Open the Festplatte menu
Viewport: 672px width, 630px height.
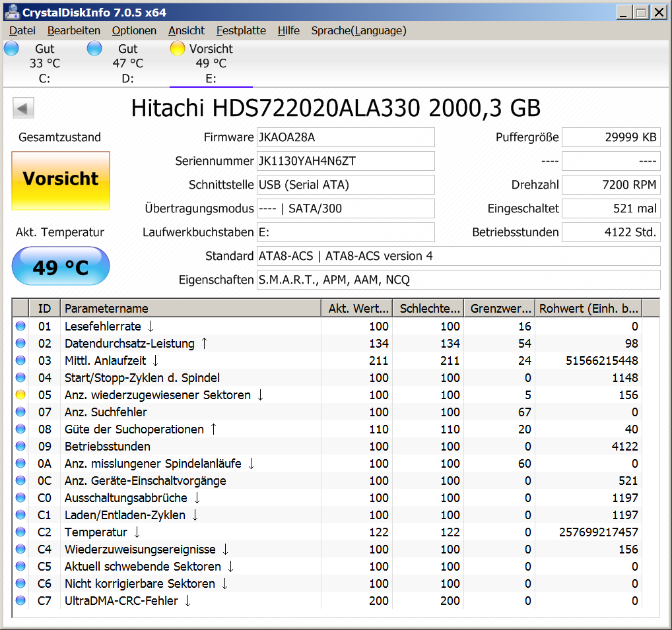(x=241, y=30)
